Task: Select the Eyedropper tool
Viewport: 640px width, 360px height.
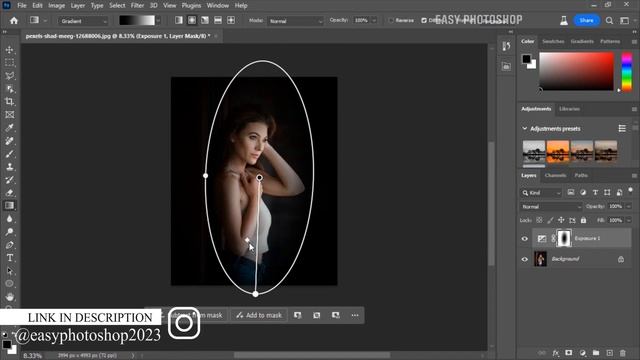Action: (9, 128)
